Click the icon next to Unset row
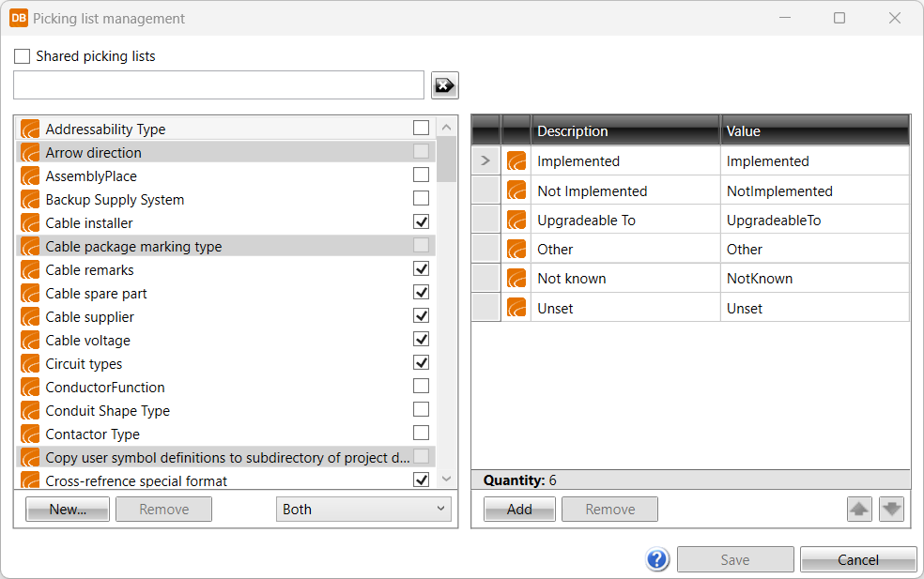924x579 pixels. tap(516, 308)
